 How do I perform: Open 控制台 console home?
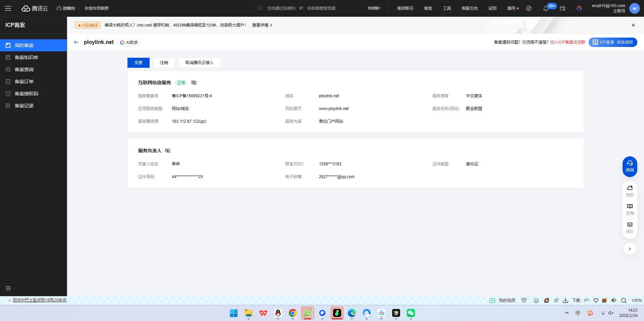(66, 8)
